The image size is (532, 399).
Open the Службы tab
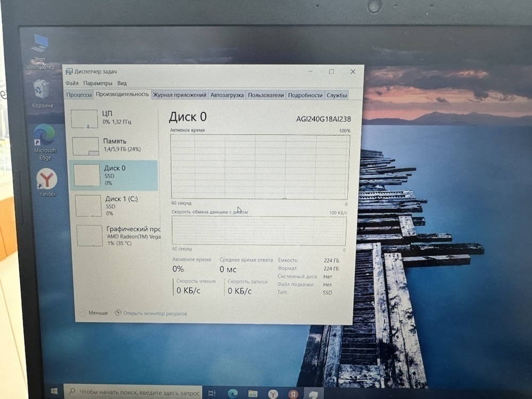[337, 95]
